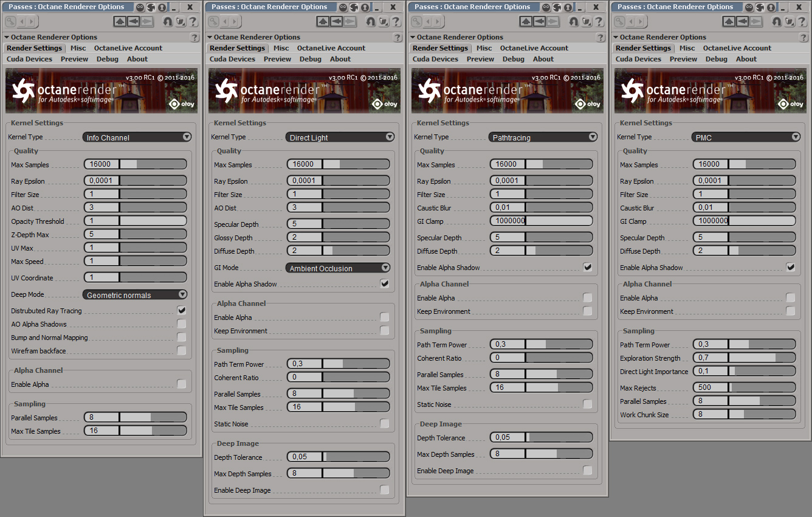The height and width of the screenshot is (517, 812).
Task: Click the toolbar help icon in Direct Light panel
Action: click(396, 21)
